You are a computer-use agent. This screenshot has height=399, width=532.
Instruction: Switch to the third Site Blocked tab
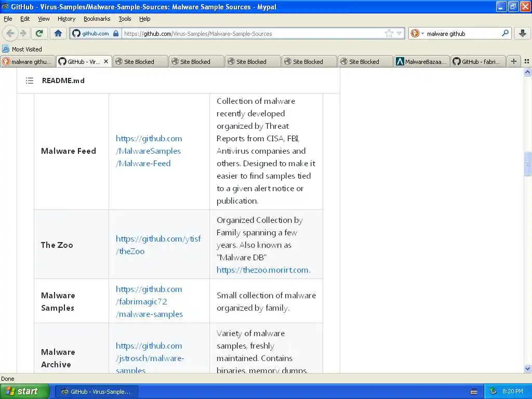click(x=253, y=61)
